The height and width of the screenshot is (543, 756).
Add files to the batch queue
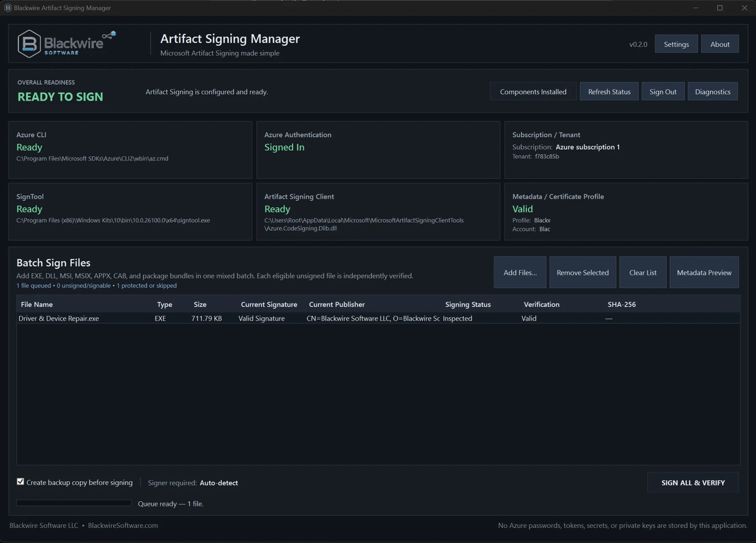[520, 272]
